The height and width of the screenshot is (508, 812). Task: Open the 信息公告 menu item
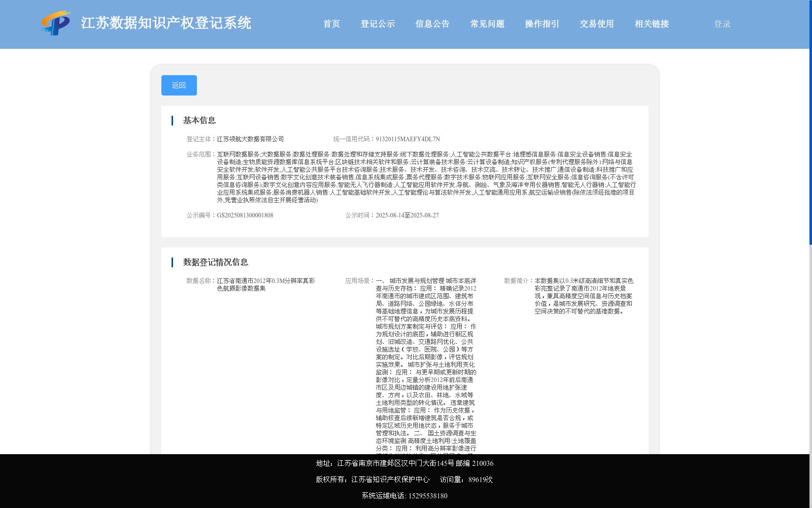pyautogui.click(x=432, y=24)
